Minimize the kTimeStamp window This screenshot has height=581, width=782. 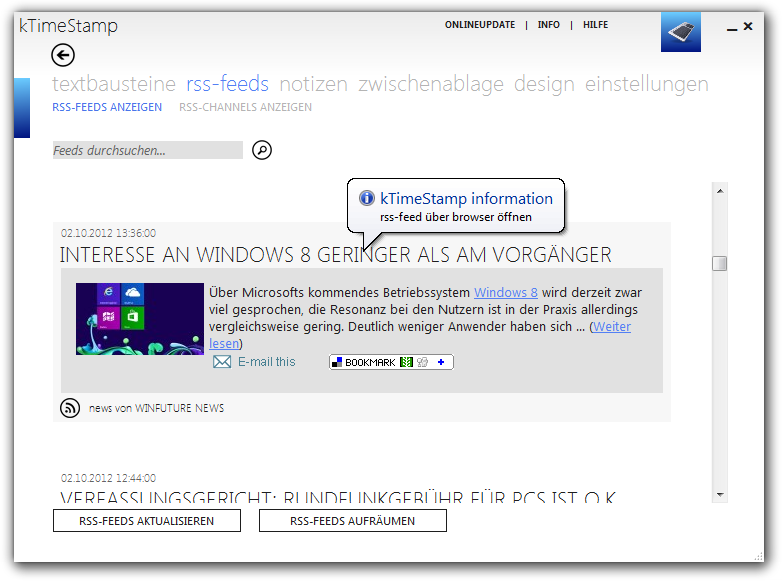[732, 28]
